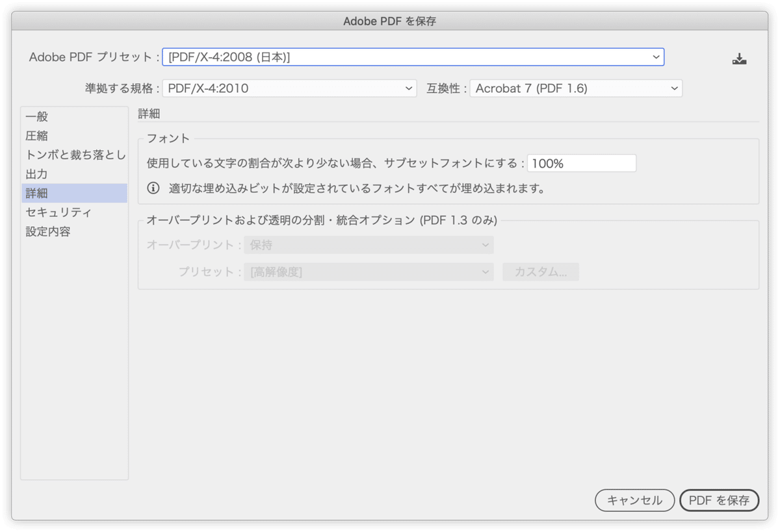Click the フォント section label
The image size is (780, 532).
coord(168,138)
